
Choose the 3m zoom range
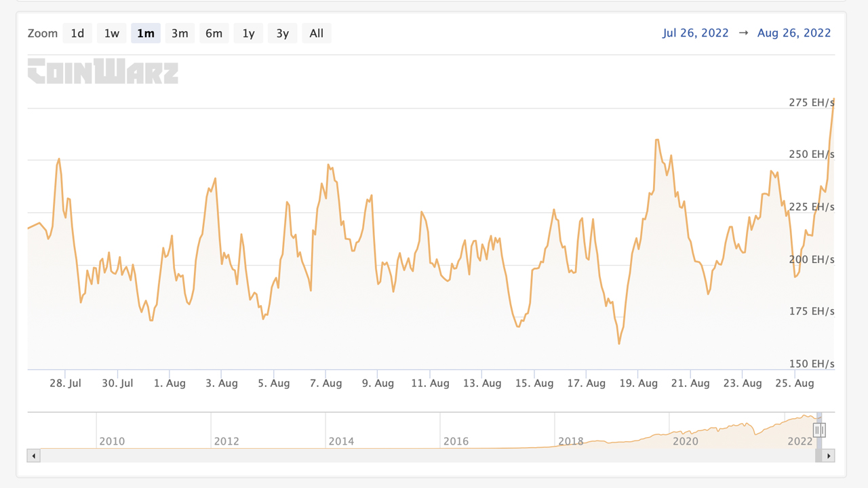click(180, 33)
